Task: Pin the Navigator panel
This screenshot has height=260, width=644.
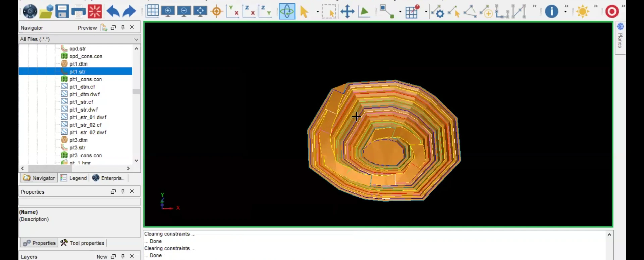Action: pos(123,27)
